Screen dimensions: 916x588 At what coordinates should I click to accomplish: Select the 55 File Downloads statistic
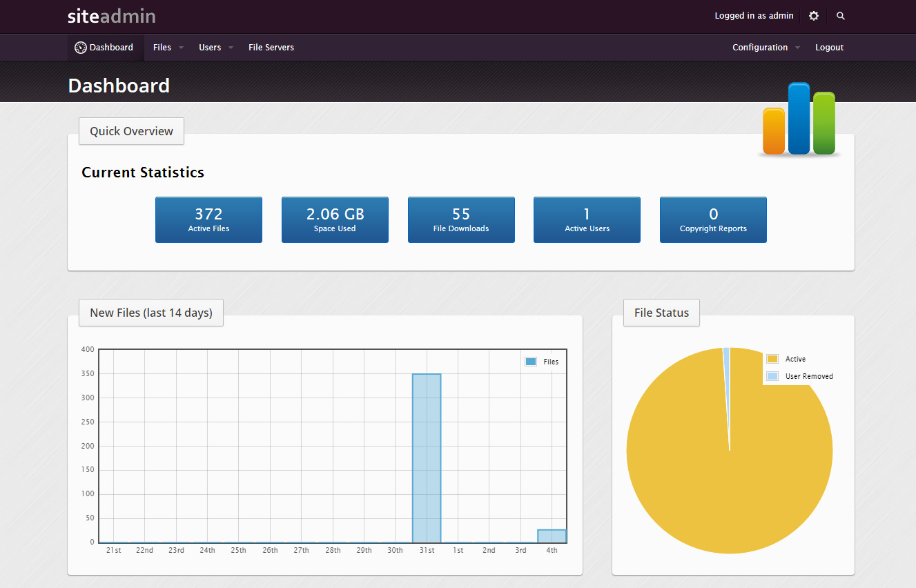[461, 219]
